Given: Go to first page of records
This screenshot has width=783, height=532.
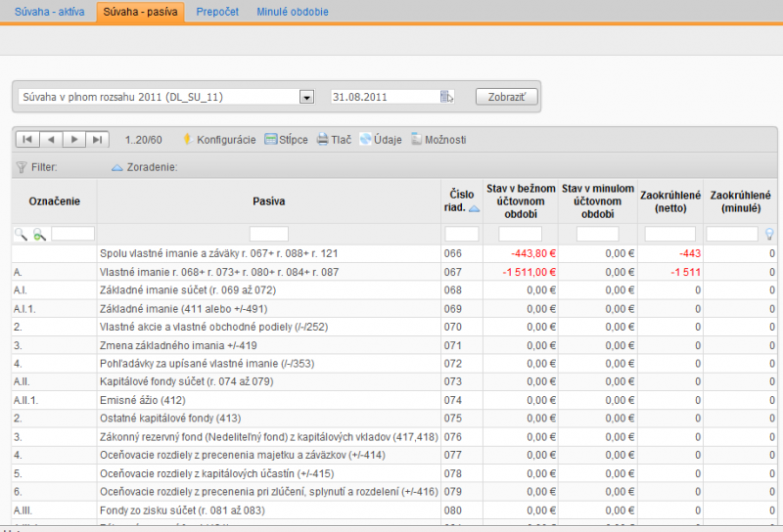Looking at the screenshot, I should [x=27, y=139].
